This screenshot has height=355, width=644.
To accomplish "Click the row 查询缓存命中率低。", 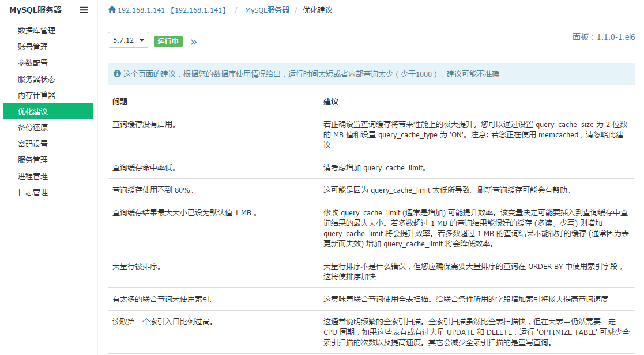I will point(371,167).
